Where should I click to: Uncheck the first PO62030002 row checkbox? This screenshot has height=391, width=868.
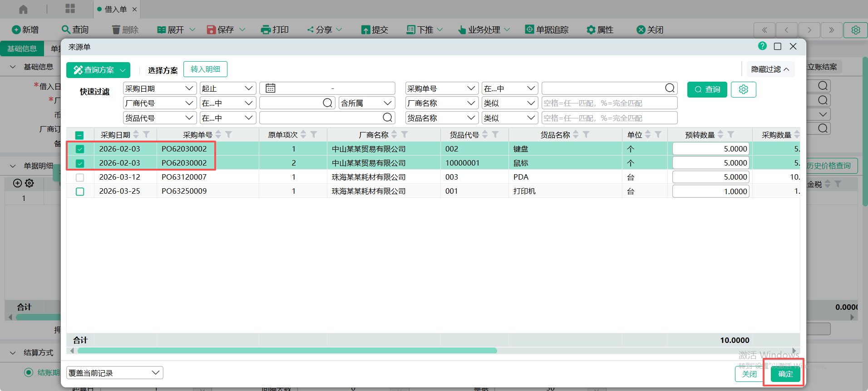(x=80, y=149)
